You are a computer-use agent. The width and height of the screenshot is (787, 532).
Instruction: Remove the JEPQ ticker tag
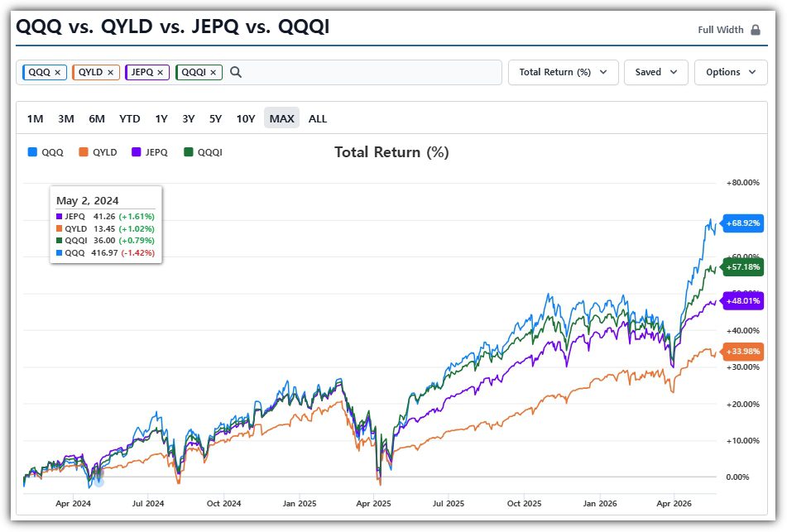pyautogui.click(x=160, y=72)
